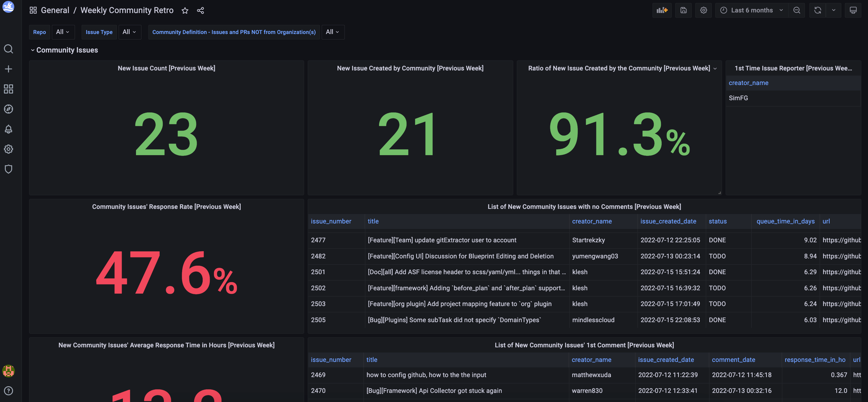
Task: Click the General breadcrumb link
Action: coord(55,10)
